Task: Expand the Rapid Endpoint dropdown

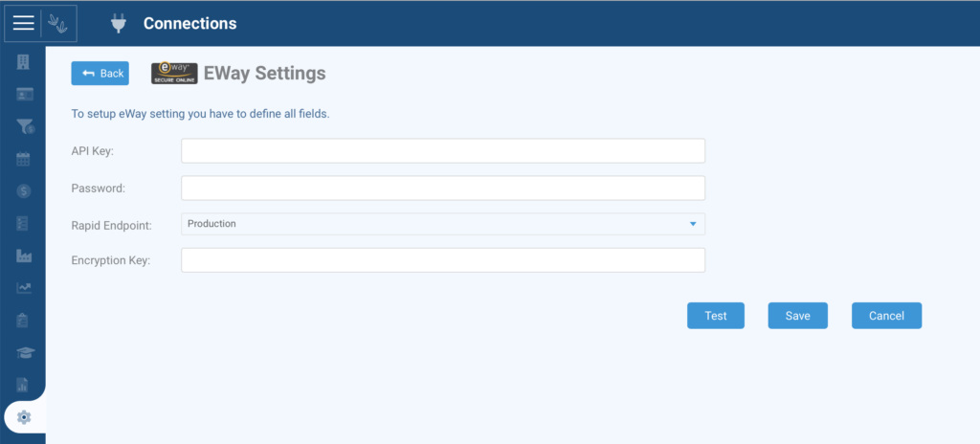Action: coord(443,224)
